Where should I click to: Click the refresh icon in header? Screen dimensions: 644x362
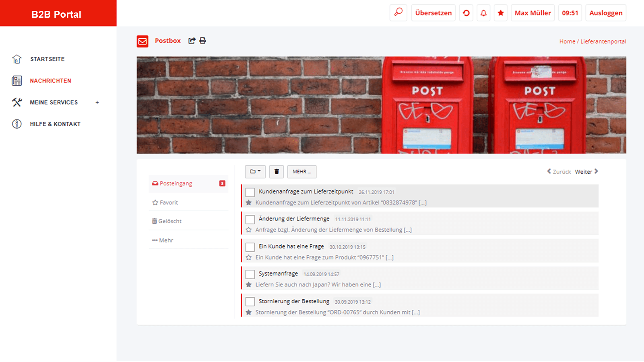466,13
